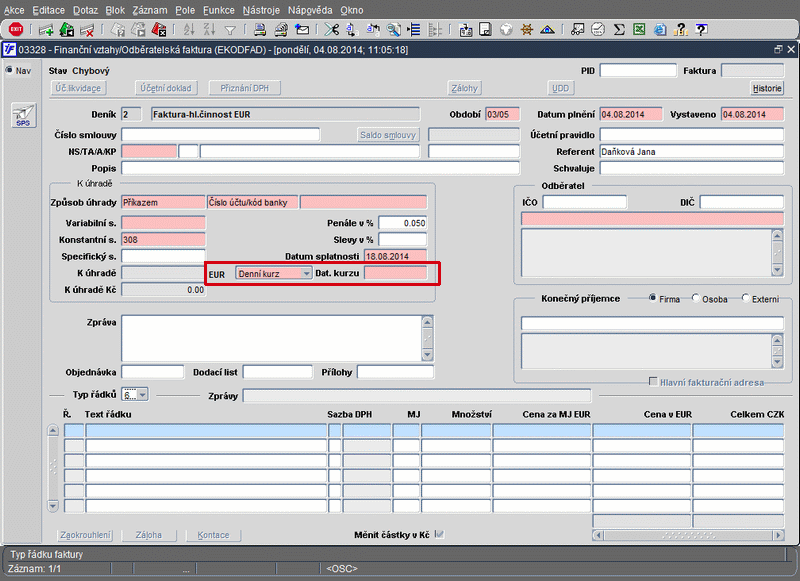This screenshot has width=800, height=581.
Task: Click the Referent input field
Action: (691, 152)
